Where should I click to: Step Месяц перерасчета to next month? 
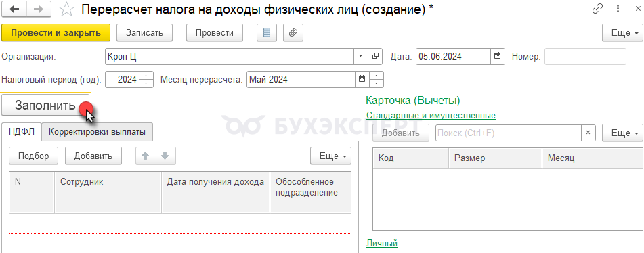[377, 76]
